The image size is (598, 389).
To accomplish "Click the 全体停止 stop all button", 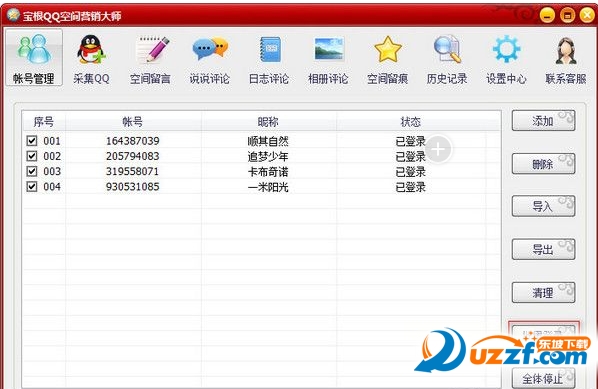I will (543, 378).
